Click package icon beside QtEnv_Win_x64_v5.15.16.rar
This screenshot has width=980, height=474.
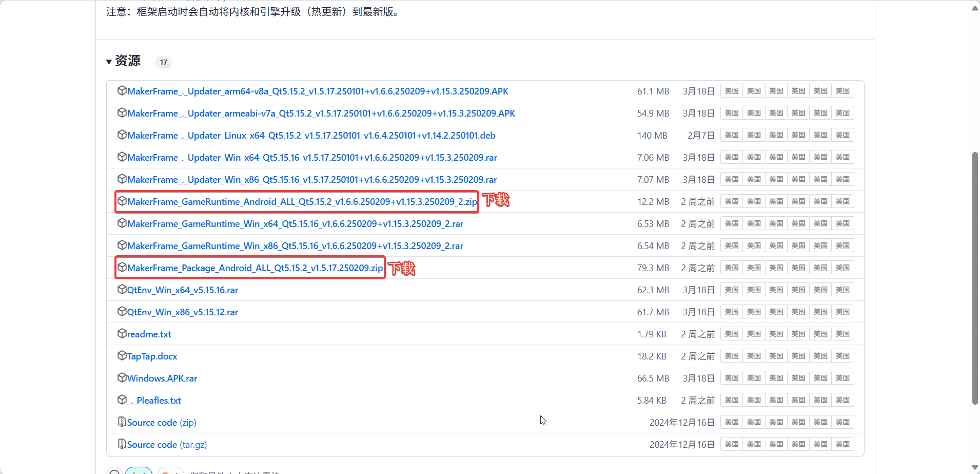tap(122, 290)
